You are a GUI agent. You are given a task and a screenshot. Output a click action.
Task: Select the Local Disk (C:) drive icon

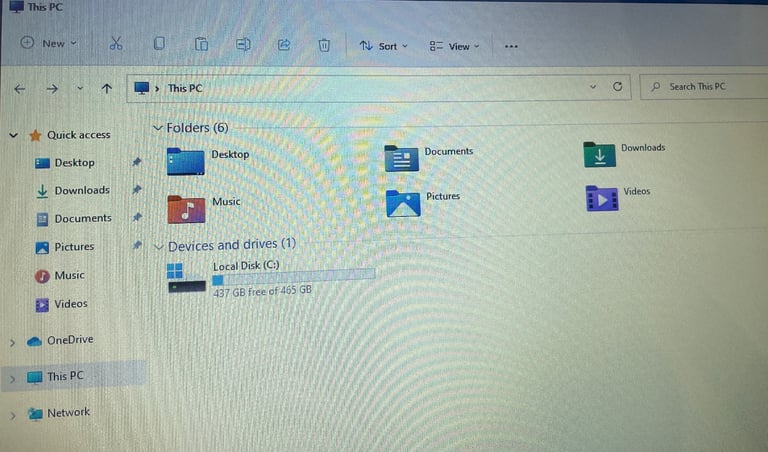click(x=186, y=278)
